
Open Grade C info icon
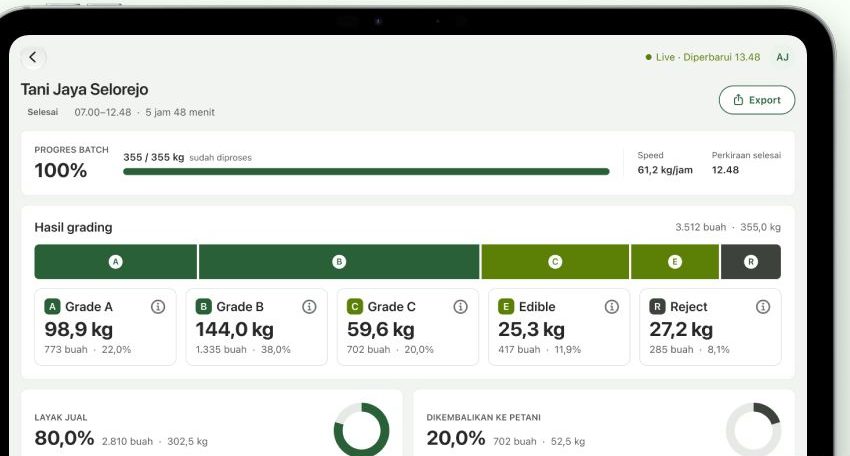pos(460,307)
